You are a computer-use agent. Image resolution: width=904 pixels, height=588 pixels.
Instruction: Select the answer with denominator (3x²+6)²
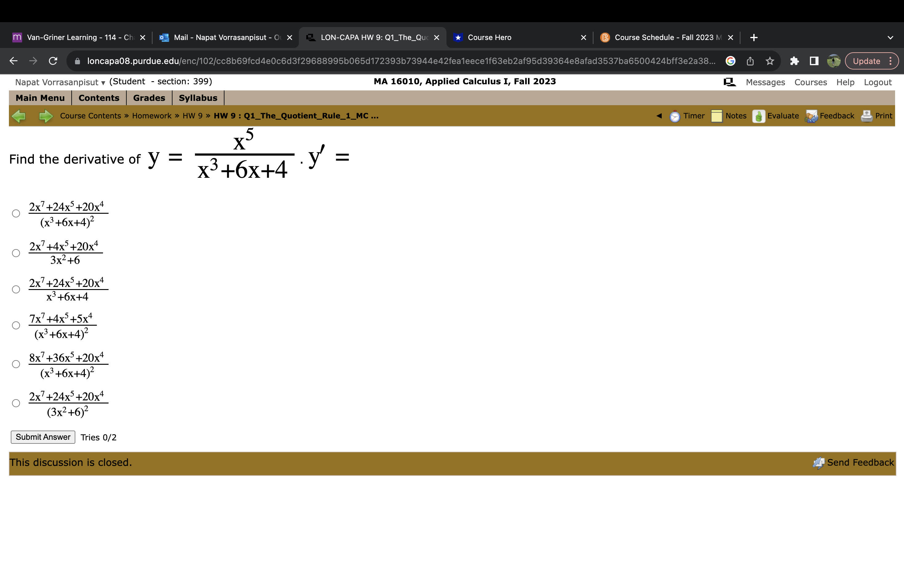(16, 403)
